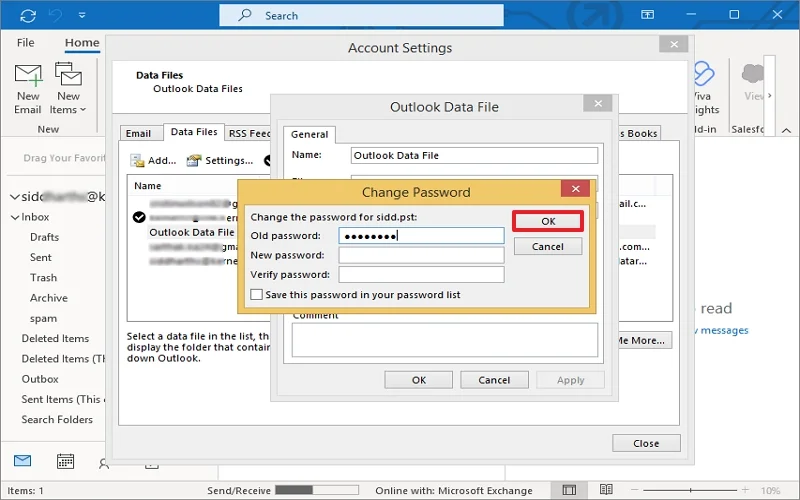800x500 pixels.
Task: Select the Drafts folder
Action: (x=44, y=237)
